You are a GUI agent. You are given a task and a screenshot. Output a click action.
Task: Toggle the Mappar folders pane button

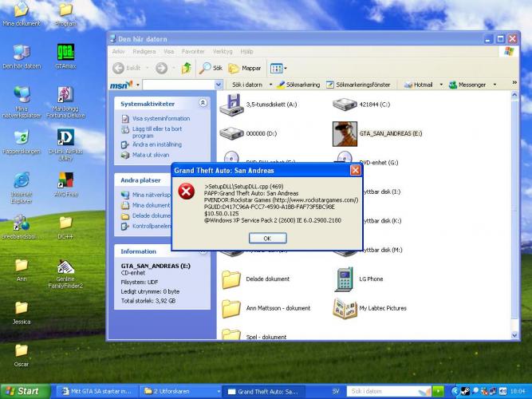(x=245, y=69)
